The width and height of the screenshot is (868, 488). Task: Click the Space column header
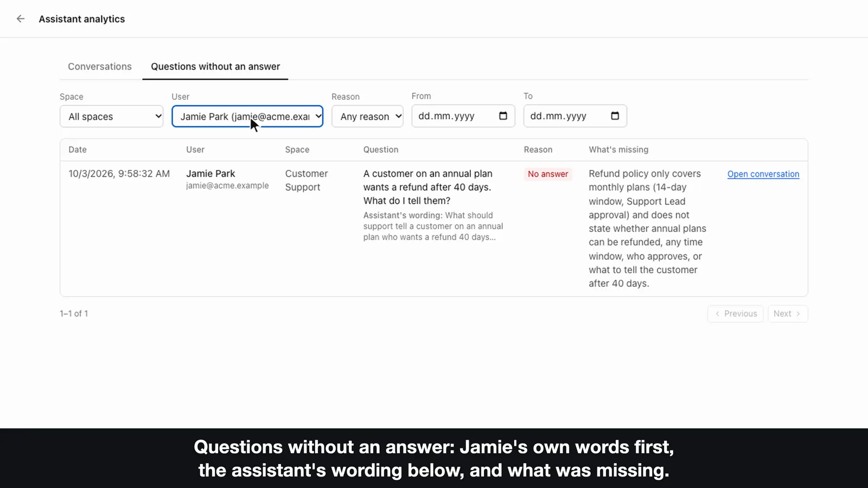[297, 150]
